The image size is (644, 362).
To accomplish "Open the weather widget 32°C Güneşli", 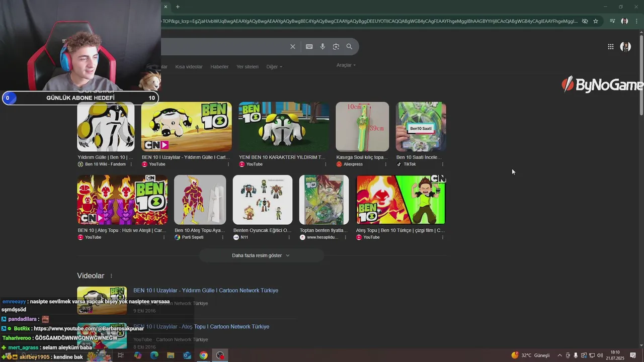I will coord(531,355).
